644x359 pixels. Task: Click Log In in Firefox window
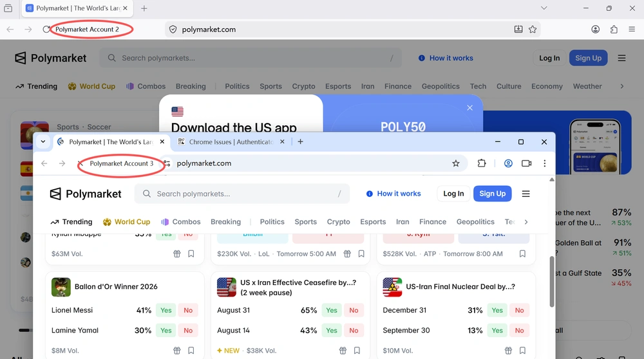(549, 59)
